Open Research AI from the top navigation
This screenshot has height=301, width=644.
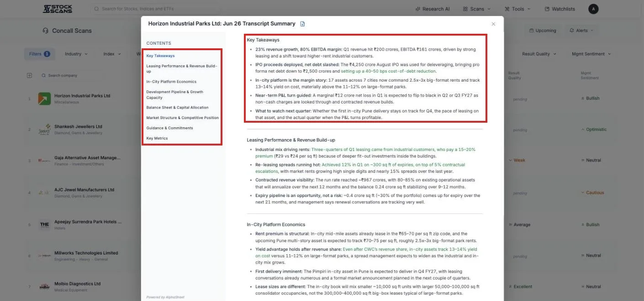click(x=433, y=9)
